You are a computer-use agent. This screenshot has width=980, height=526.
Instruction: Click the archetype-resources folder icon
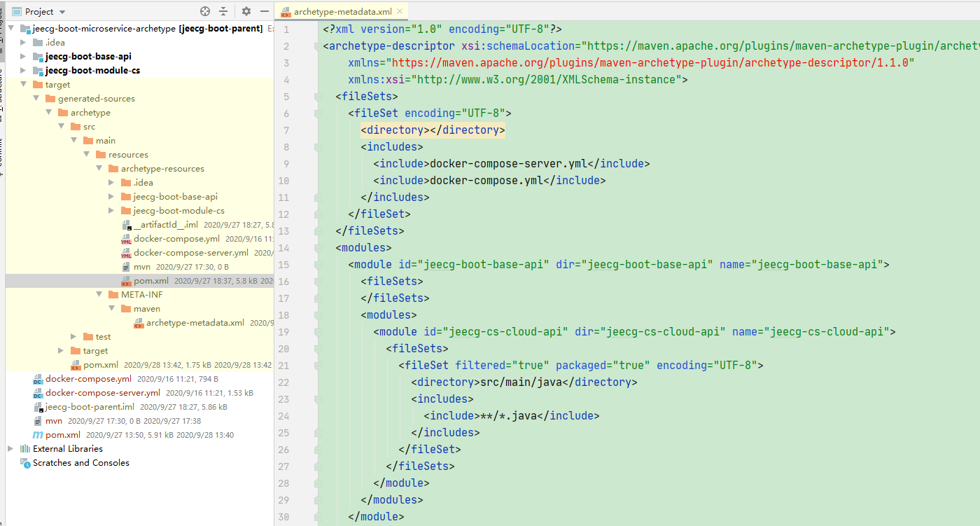coord(114,169)
